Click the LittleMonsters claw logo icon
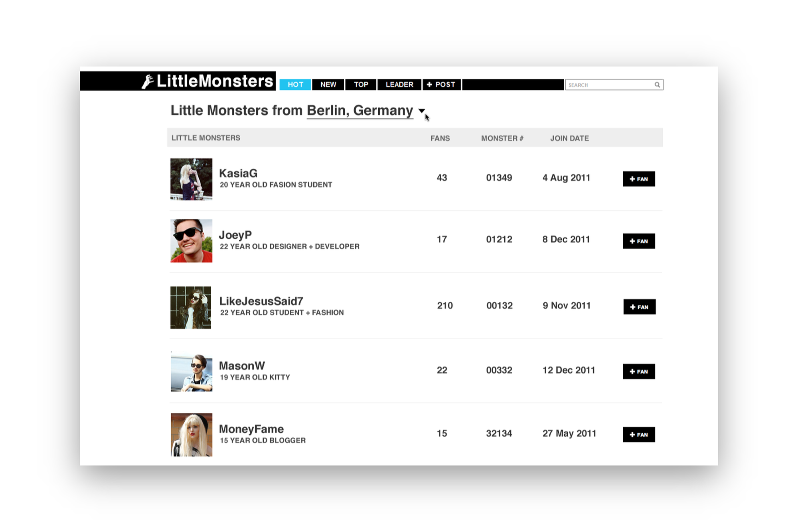The height and width of the screenshot is (532, 798). click(x=148, y=81)
